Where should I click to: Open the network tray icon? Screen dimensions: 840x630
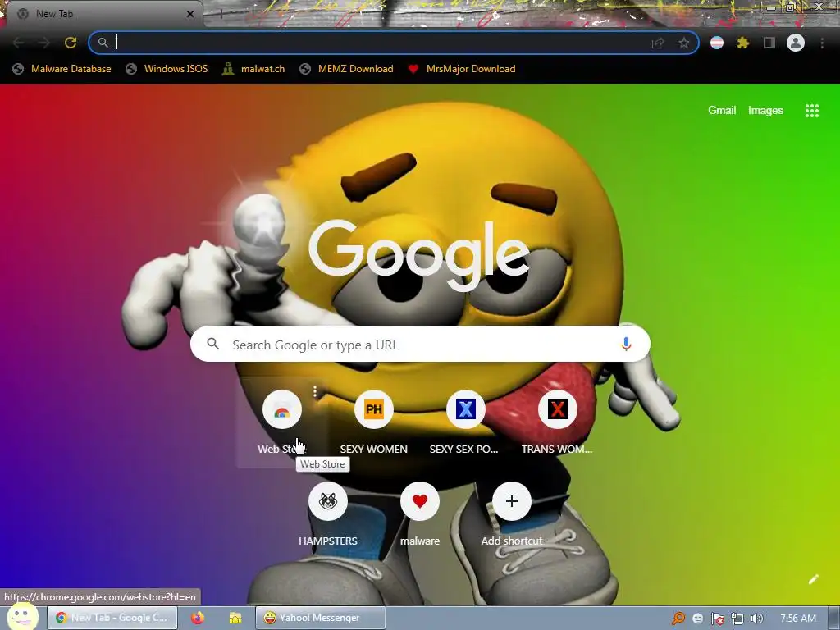tap(737, 619)
